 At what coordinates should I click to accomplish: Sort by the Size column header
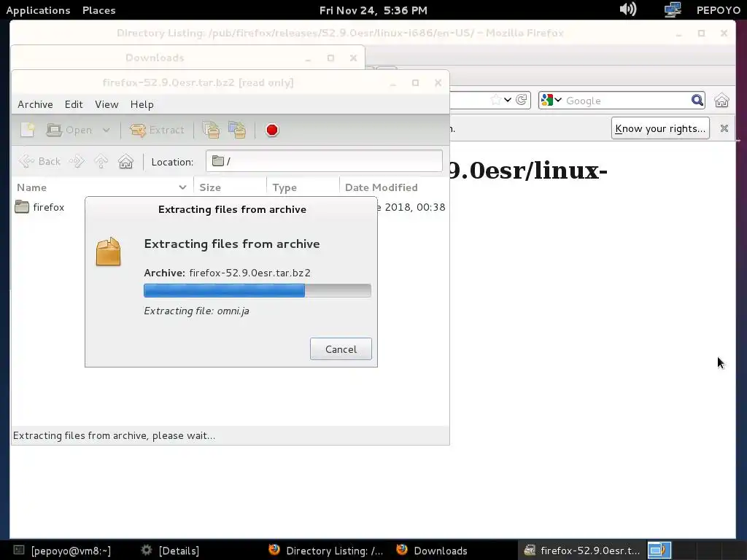230,187
